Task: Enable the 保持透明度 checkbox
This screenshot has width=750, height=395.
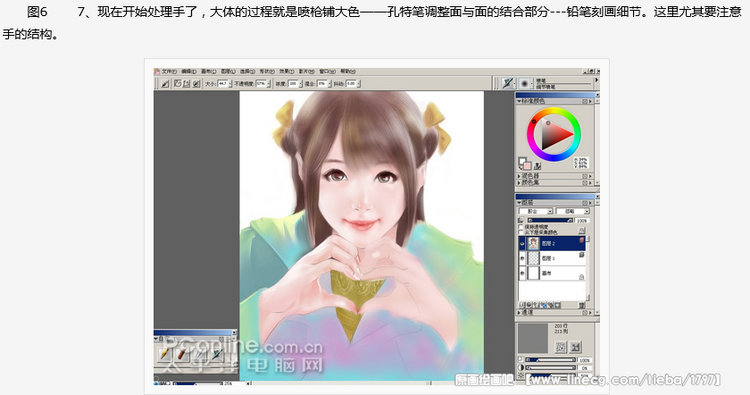Action: pyautogui.click(x=521, y=227)
